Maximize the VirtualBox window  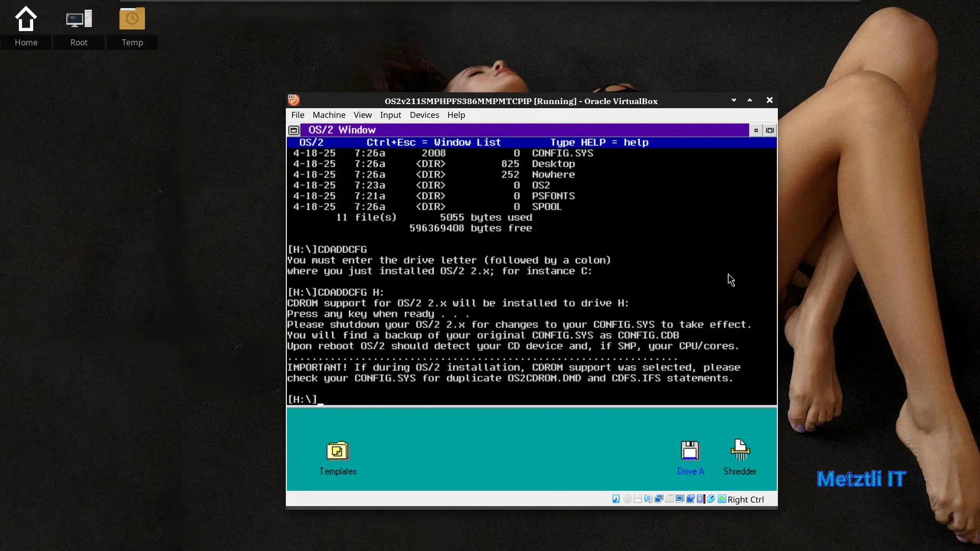pyautogui.click(x=750, y=100)
